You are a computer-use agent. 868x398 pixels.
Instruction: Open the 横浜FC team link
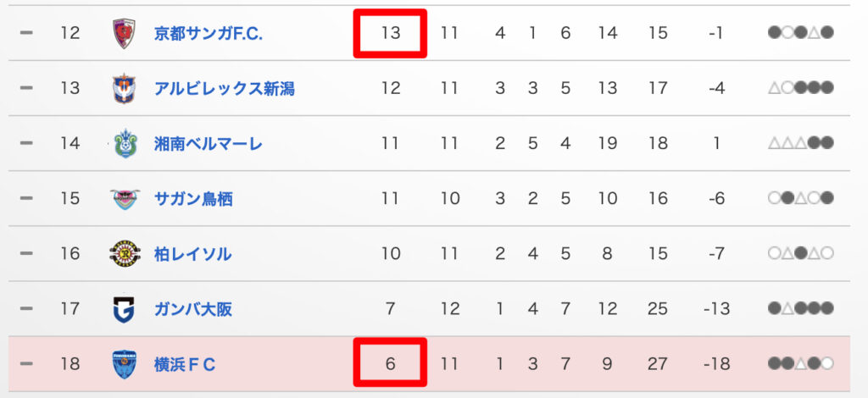(x=185, y=365)
